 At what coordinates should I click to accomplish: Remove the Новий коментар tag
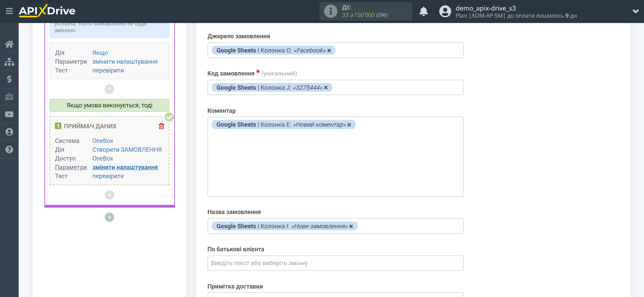point(349,125)
